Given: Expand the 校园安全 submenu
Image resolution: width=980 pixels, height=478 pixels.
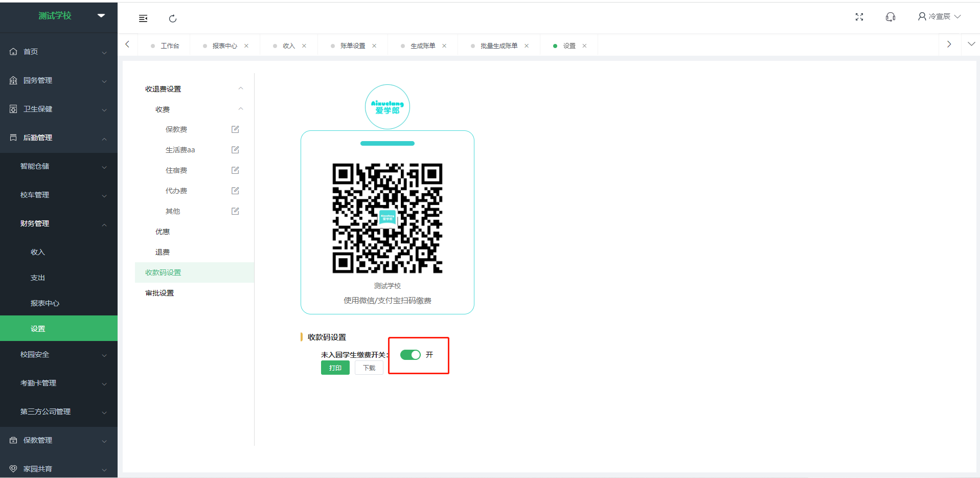Looking at the screenshot, I should point(59,354).
